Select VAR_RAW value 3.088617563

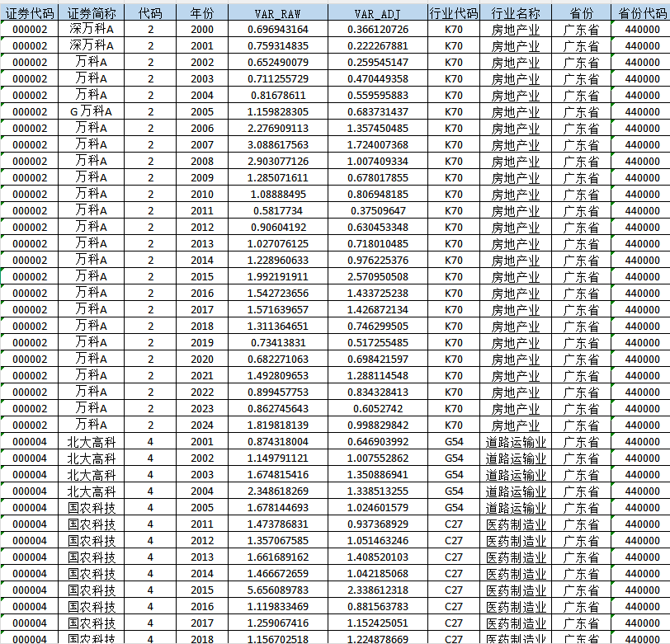coord(278,145)
